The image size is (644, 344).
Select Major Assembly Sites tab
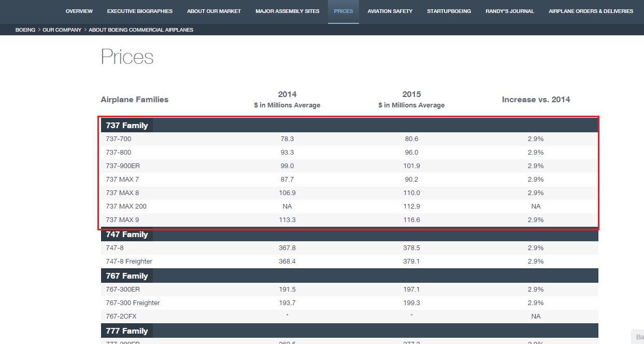click(288, 11)
